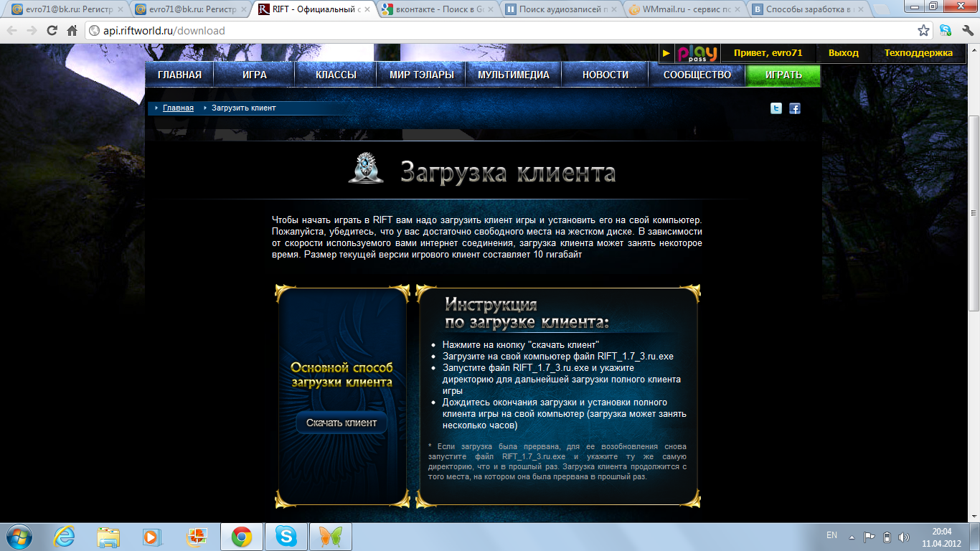
Task: Open Windows Explorer from taskbar
Action: (109, 537)
